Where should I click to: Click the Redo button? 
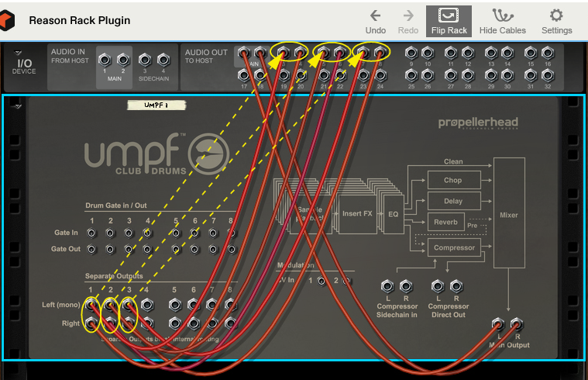408,22
